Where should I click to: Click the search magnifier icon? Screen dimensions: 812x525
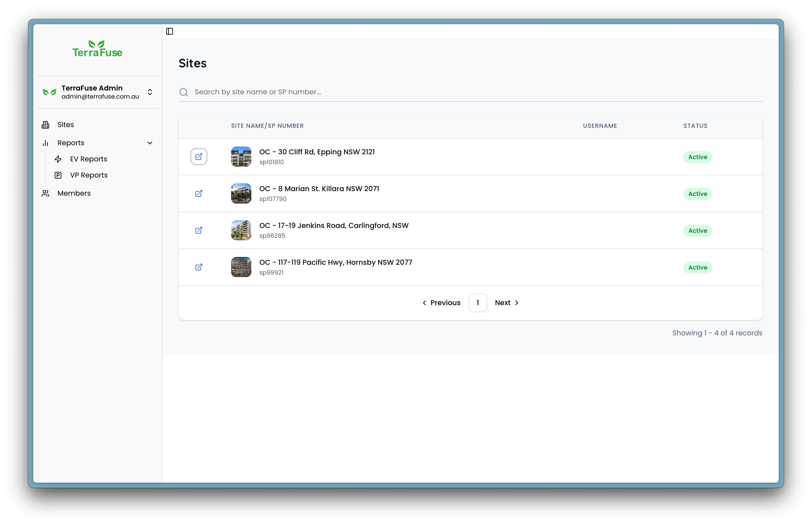coord(184,92)
